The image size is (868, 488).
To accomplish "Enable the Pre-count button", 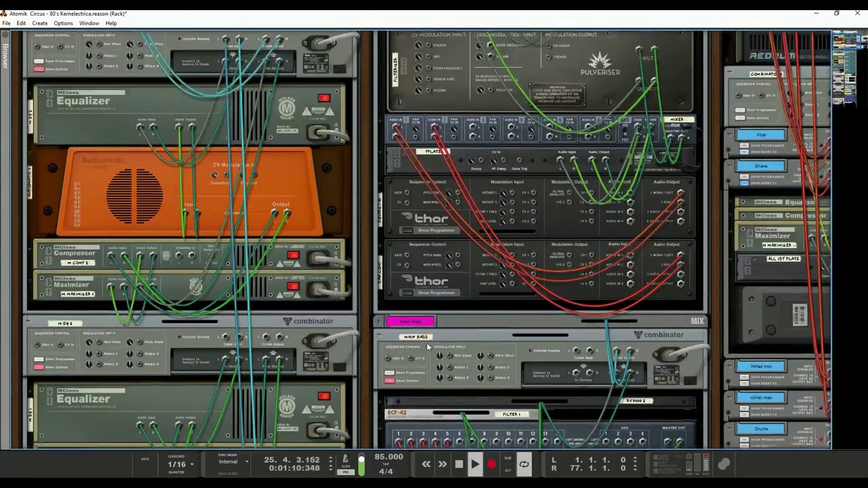I will [346, 472].
